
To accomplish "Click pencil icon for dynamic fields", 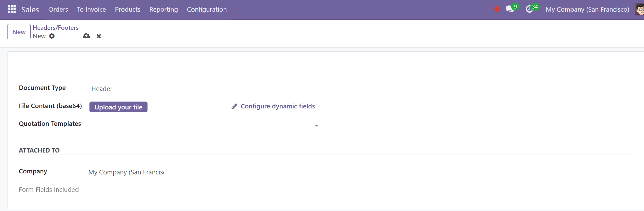I will 234,106.
